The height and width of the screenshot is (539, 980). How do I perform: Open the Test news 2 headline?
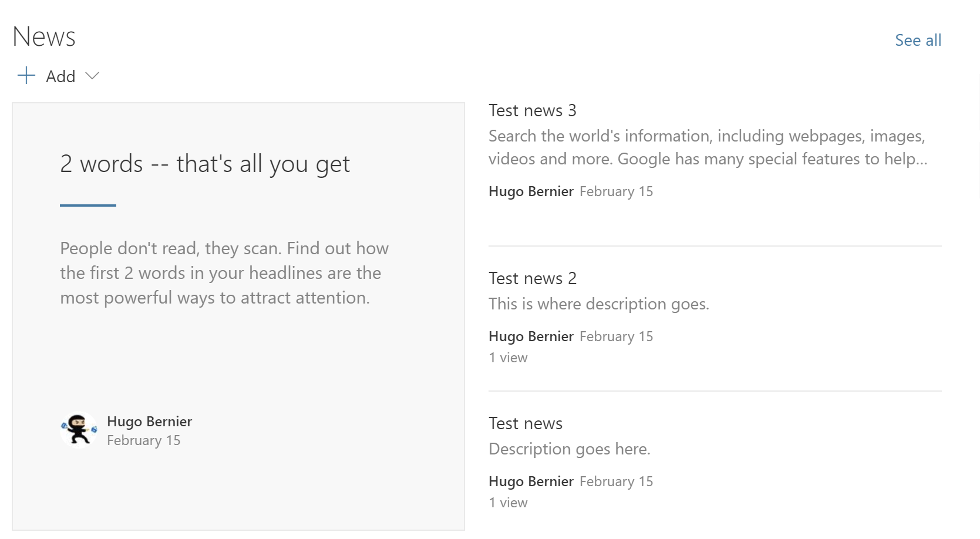point(533,278)
